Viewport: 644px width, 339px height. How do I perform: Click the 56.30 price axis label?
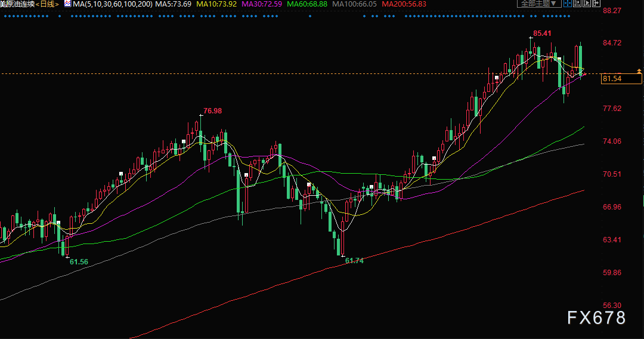[612, 306]
